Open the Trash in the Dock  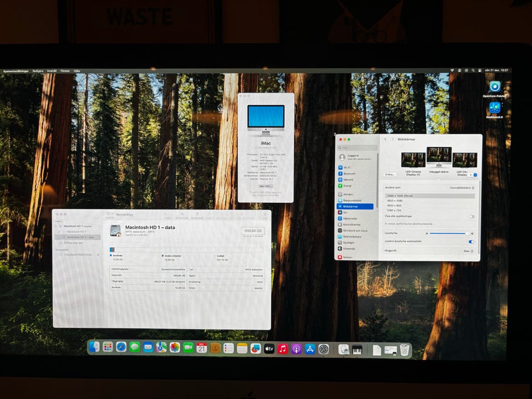coord(405,350)
